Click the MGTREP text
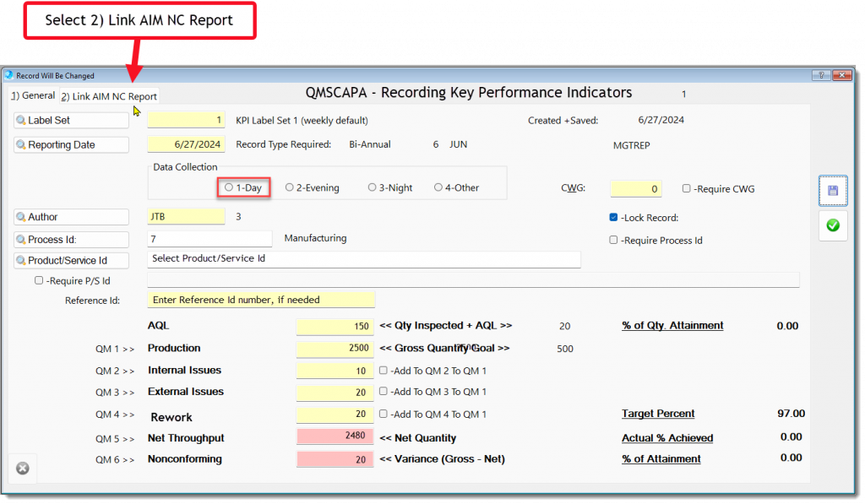The image size is (865, 504). (x=631, y=145)
